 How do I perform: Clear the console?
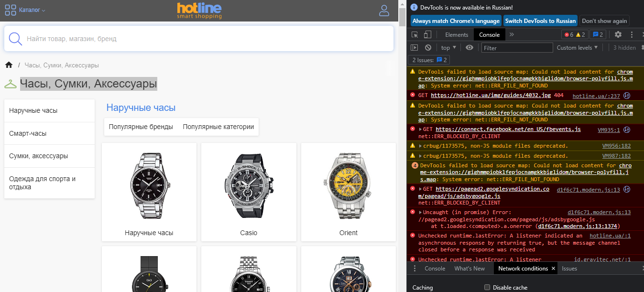(428, 47)
